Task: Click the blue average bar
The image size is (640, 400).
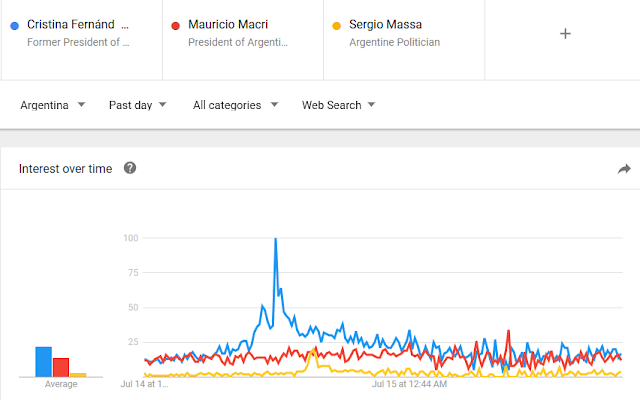Action: pos(43,361)
